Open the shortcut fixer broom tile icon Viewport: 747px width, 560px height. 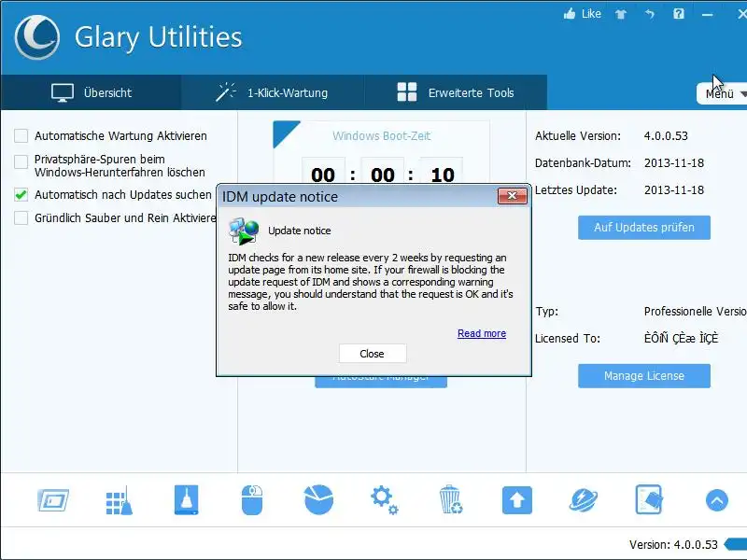coord(186,500)
